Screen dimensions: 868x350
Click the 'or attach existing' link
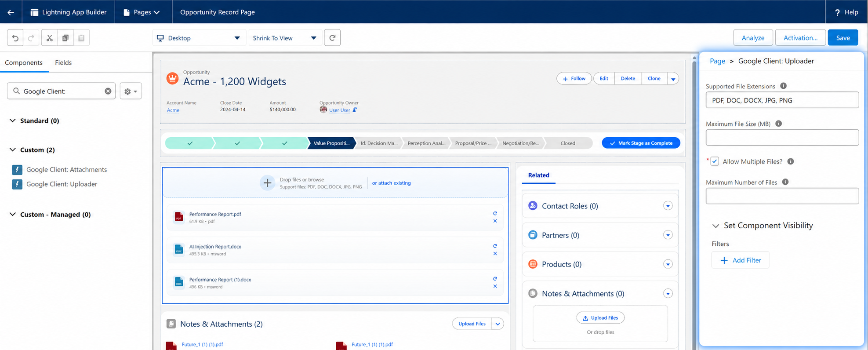click(392, 183)
